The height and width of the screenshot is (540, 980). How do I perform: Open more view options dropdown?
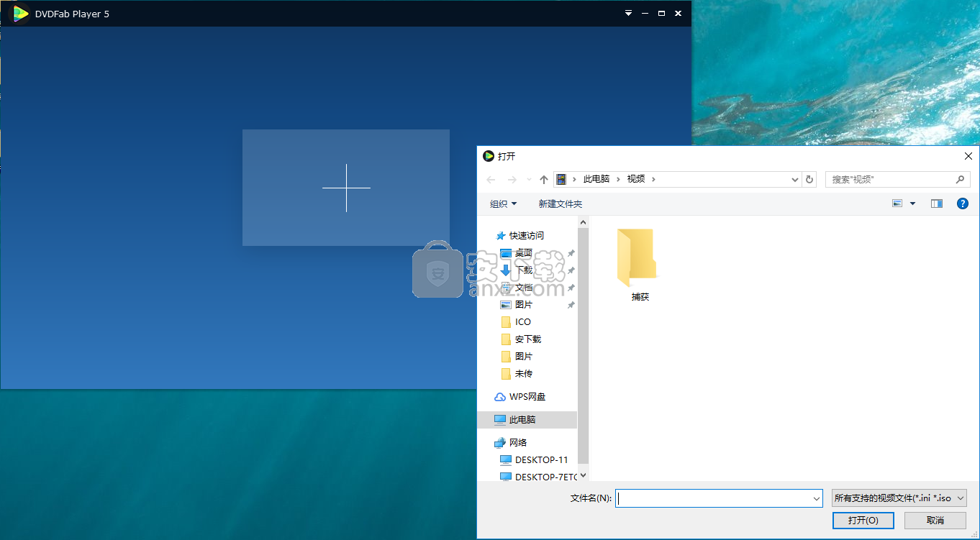pos(912,203)
